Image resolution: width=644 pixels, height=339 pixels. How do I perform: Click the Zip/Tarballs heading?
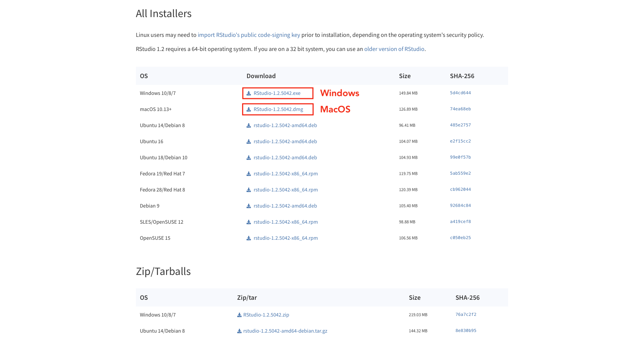[163, 271]
